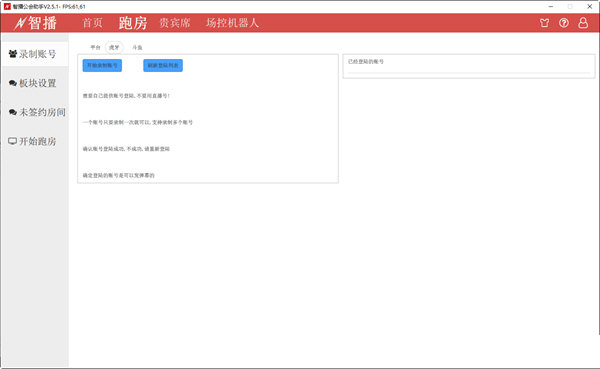Click the instruction line ending 不要用直播号!
This screenshot has height=369, width=600.
pos(126,96)
